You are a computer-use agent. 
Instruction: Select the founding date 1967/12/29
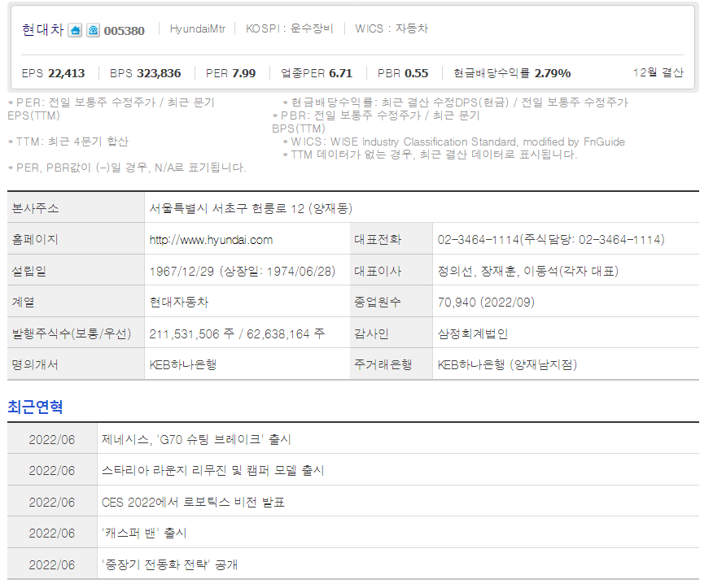pos(182,272)
